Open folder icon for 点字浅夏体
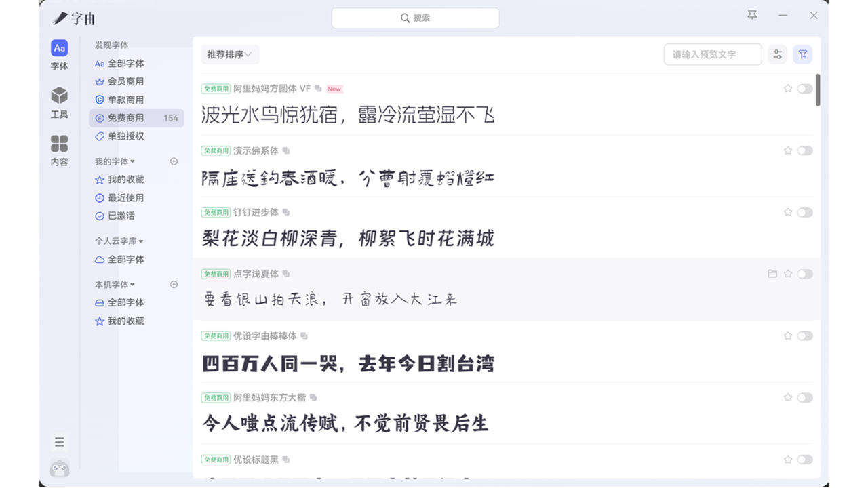Screen dimensions: 868x488 [x=772, y=274]
